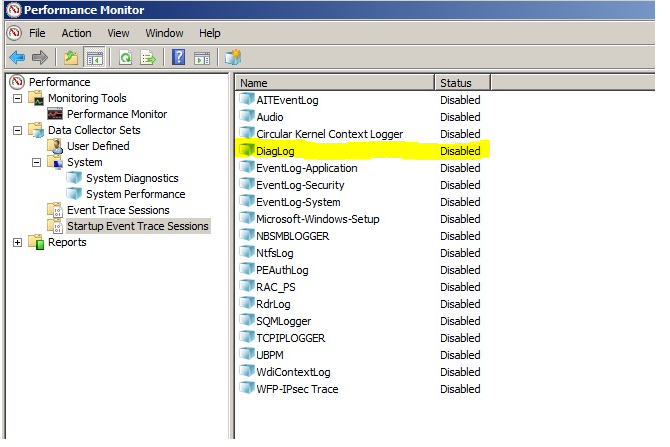This screenshot has height=447, width=670.
Task: Sort list by Status column header
Action: pos(463,82)
